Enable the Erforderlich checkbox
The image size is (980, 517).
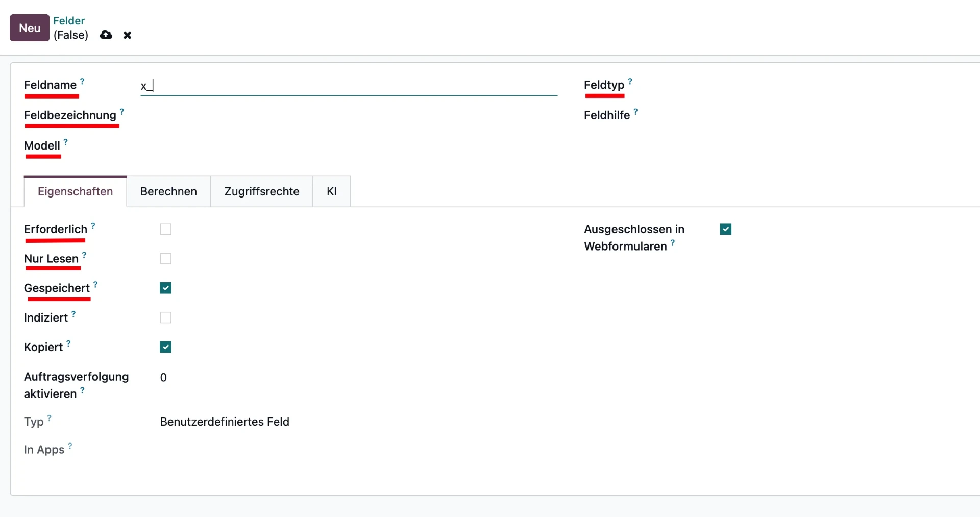click(165, 229)
